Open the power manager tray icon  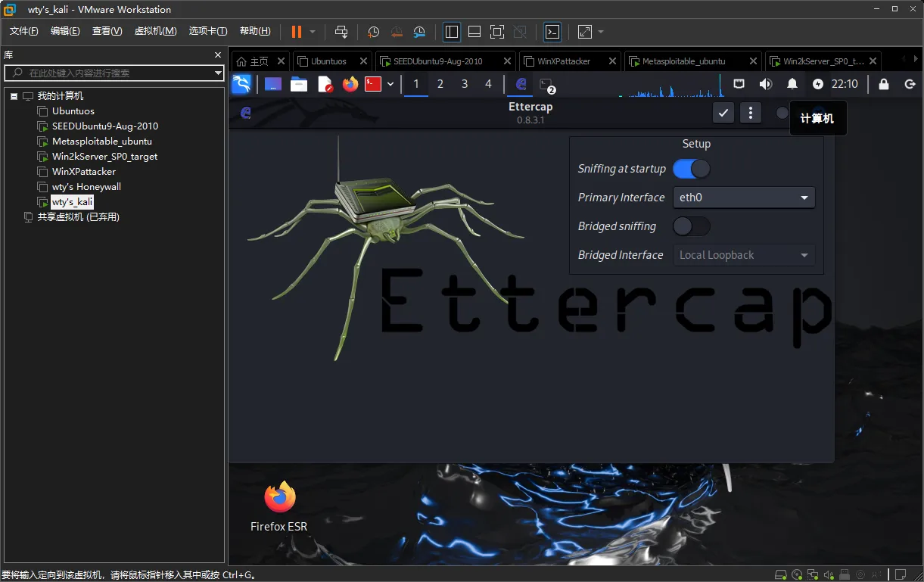click(x=818, y=84)
